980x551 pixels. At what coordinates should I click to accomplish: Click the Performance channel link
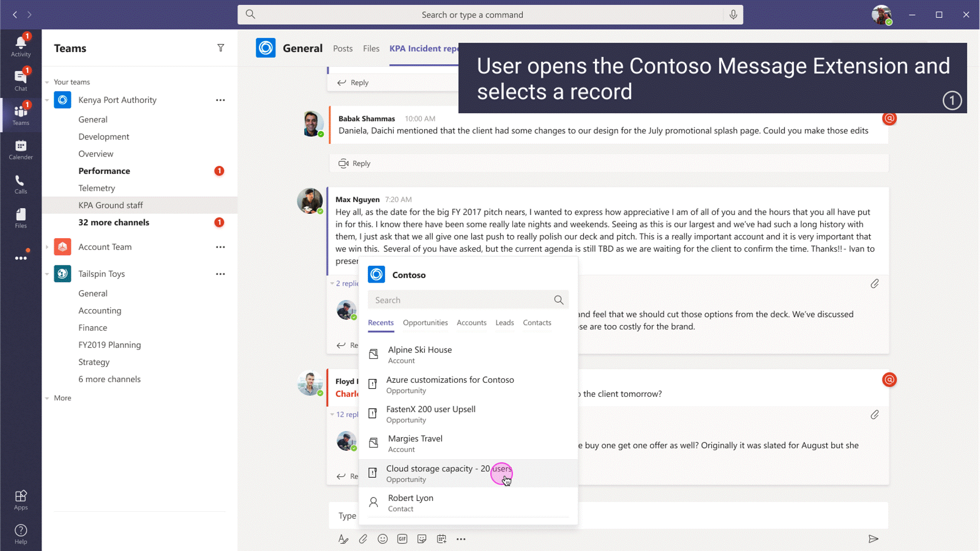(x=104, y=171)
